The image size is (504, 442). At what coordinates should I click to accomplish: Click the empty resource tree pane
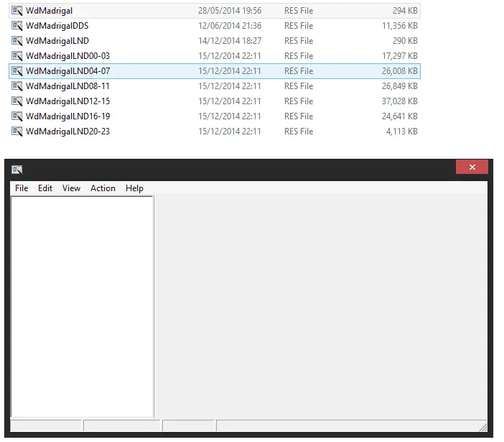click(82, 307)
